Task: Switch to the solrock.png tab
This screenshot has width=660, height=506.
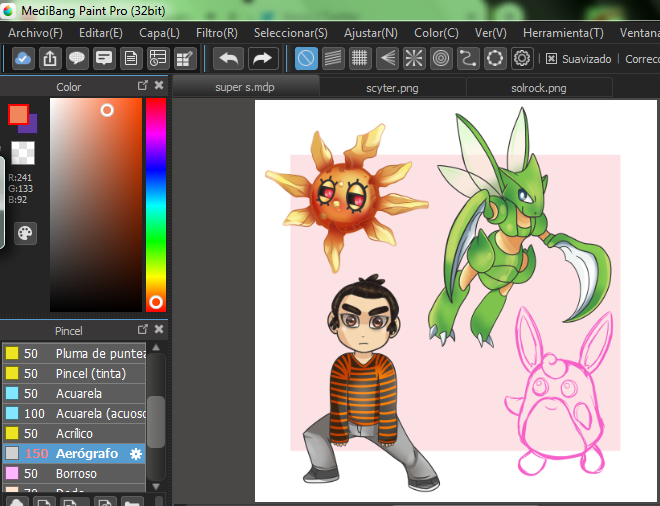Action: pyautogui.click(x=539, y=88)
